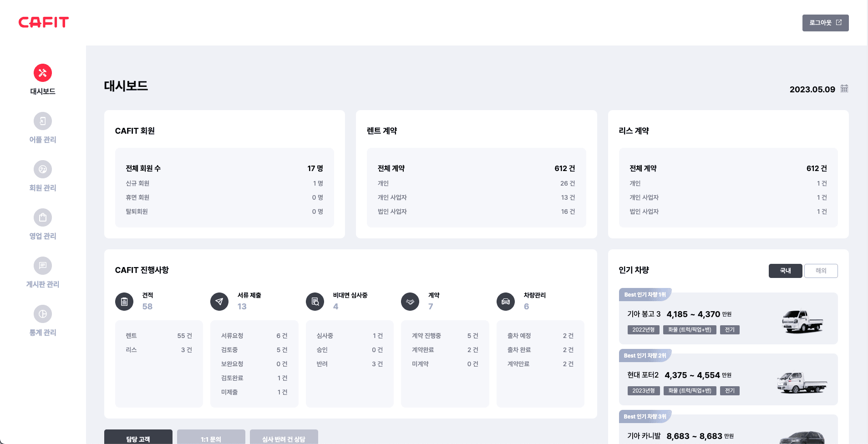Switch to the 담당 고객 tab
The height and width of the screenshot is (444, 868).
pyautogui.click(x=138, y=439)
